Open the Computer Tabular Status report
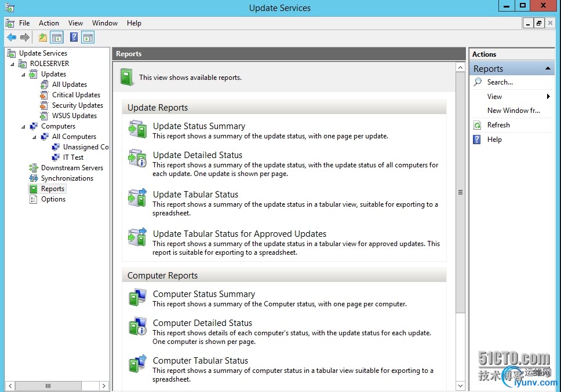Viewport: 561px width, 392px height. pos(201,361)
